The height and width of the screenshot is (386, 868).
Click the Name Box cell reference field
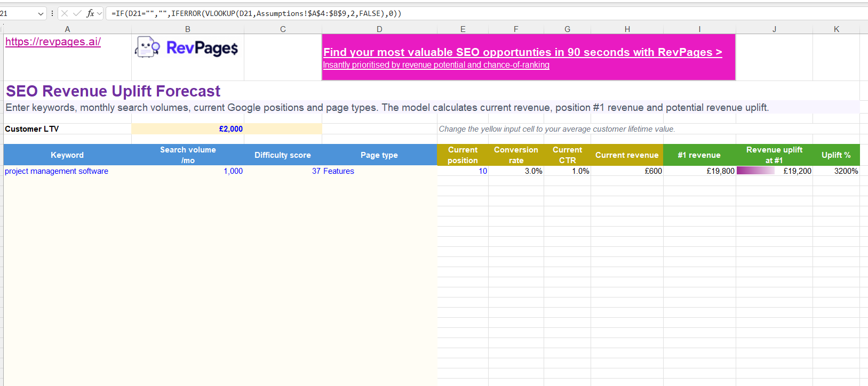18,13
